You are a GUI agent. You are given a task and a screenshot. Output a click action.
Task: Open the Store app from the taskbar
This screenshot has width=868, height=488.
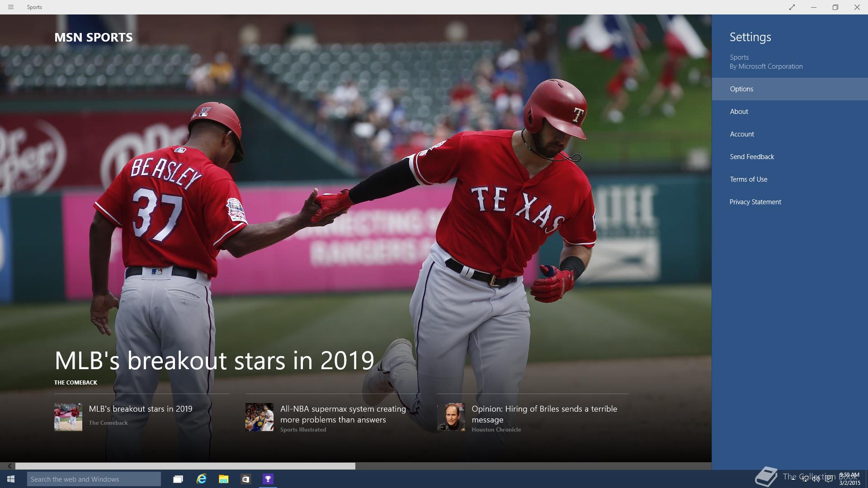[x=246, y=479]
